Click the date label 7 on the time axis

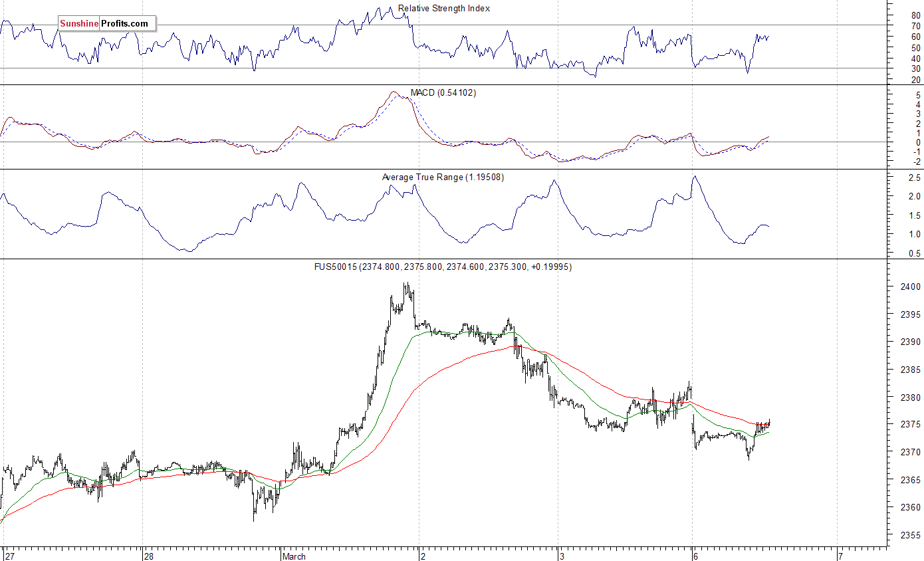(x=841, y=556)
